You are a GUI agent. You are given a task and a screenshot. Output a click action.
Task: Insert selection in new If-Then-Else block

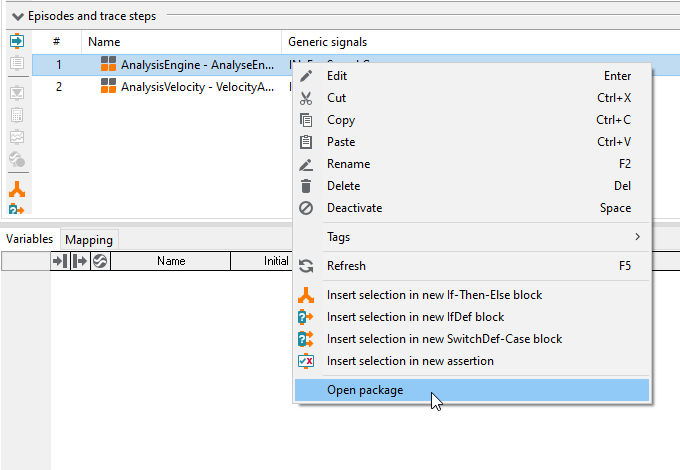point(472,295)
